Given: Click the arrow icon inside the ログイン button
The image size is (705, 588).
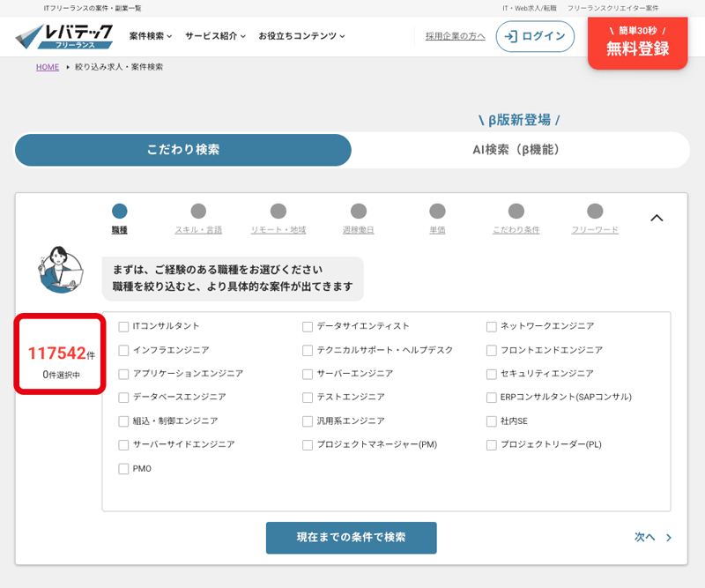Looking at the screenshot, I should pyautogui.click(x=511, y=38).
